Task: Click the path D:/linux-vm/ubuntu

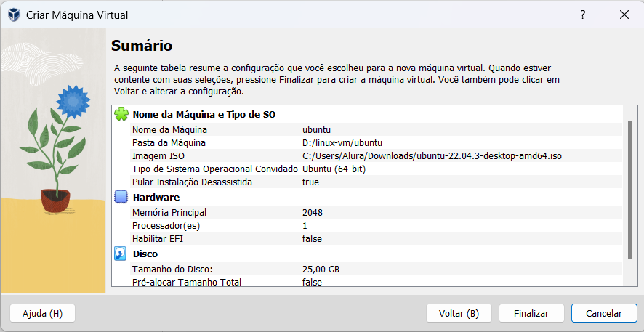Action: click(342, 143)
